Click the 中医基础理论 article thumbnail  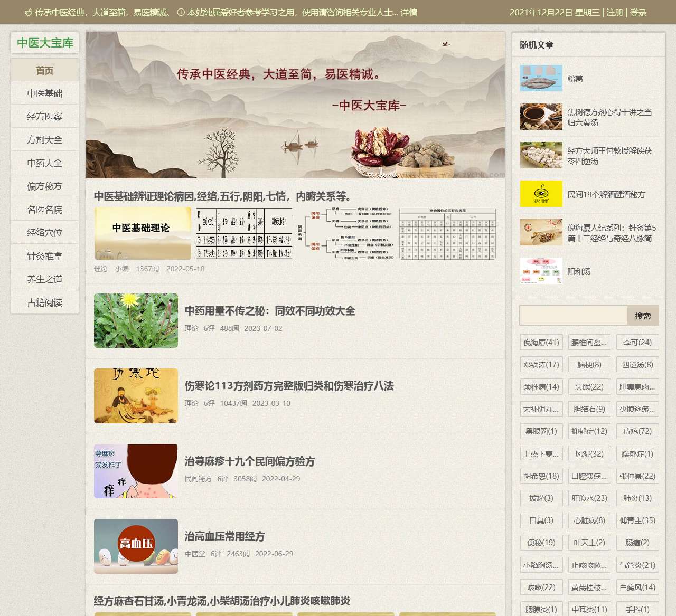tap(142, 233)
